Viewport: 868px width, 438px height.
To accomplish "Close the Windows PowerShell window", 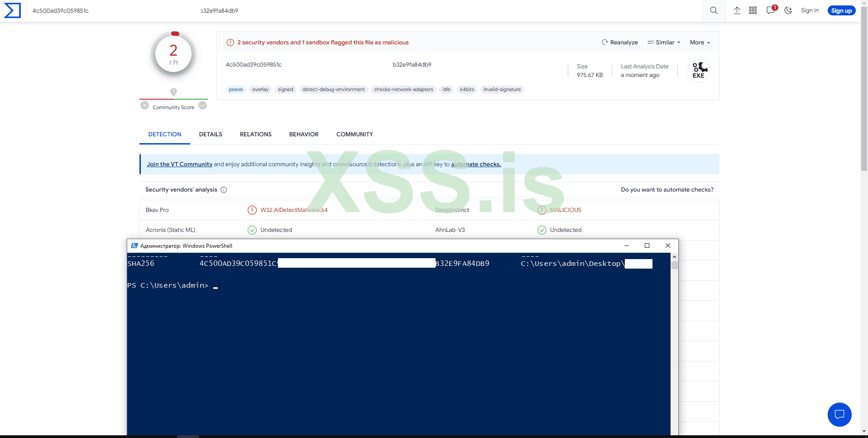I will click(667, 245).
